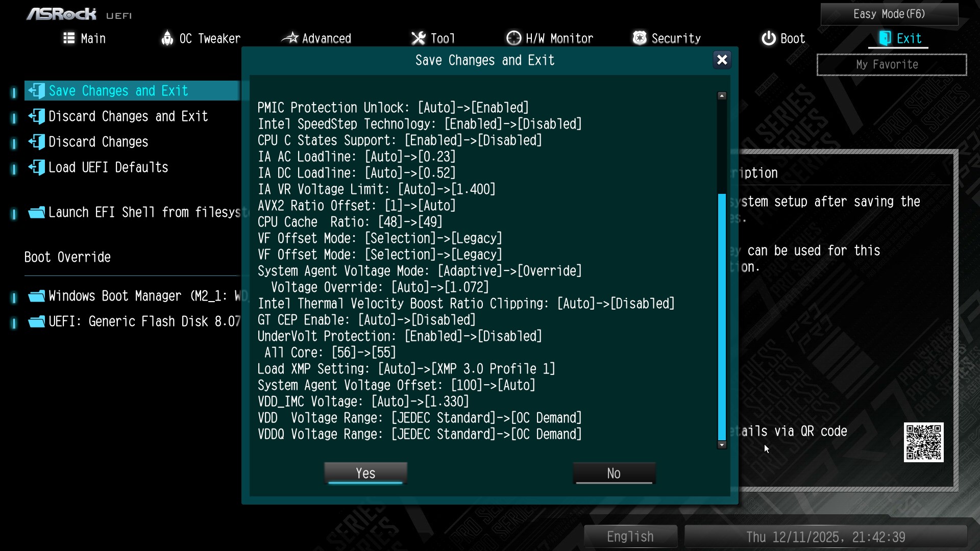Viewport: 980px width, 551px height.
Task: Click the Tool wrench icon
Action: click(x=419, y=38)
